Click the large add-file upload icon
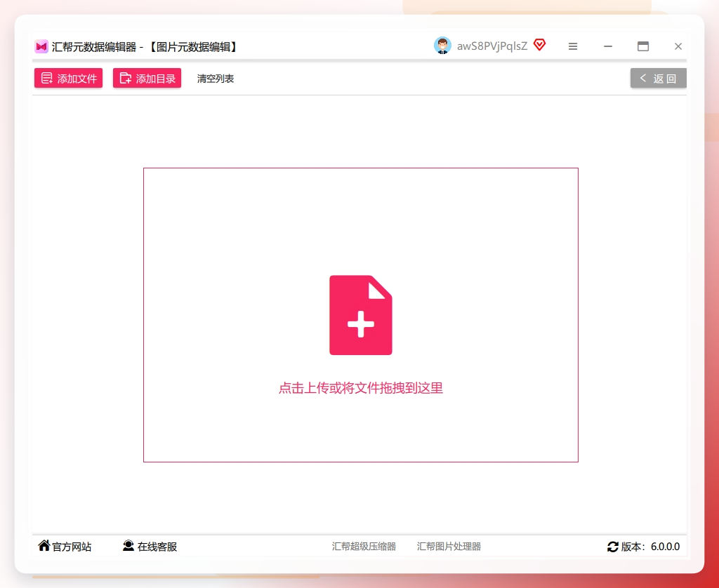The height and width of the screenshot is (588, 719). [x=361, y=315]
